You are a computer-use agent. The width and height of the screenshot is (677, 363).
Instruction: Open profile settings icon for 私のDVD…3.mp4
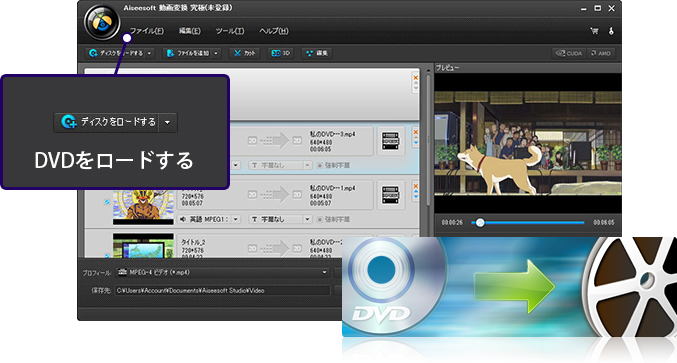pos(390,141)
